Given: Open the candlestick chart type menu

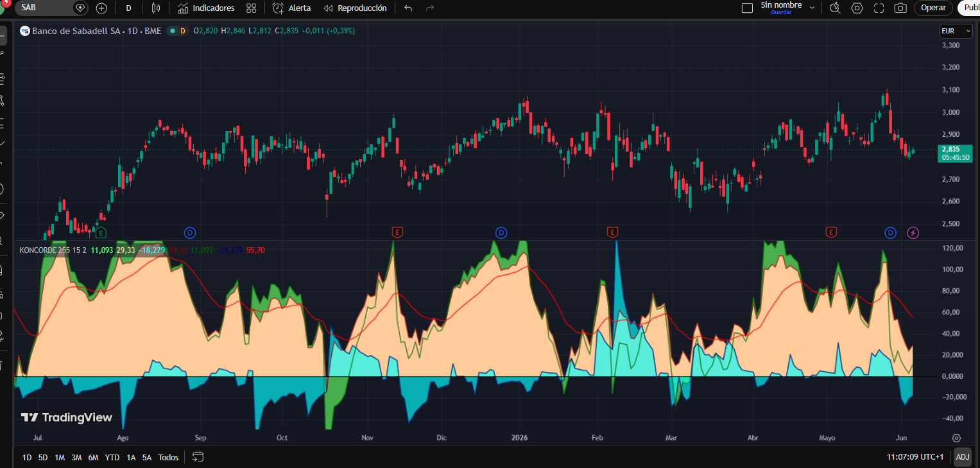Looking at the screenshot, I should point(156,8).
